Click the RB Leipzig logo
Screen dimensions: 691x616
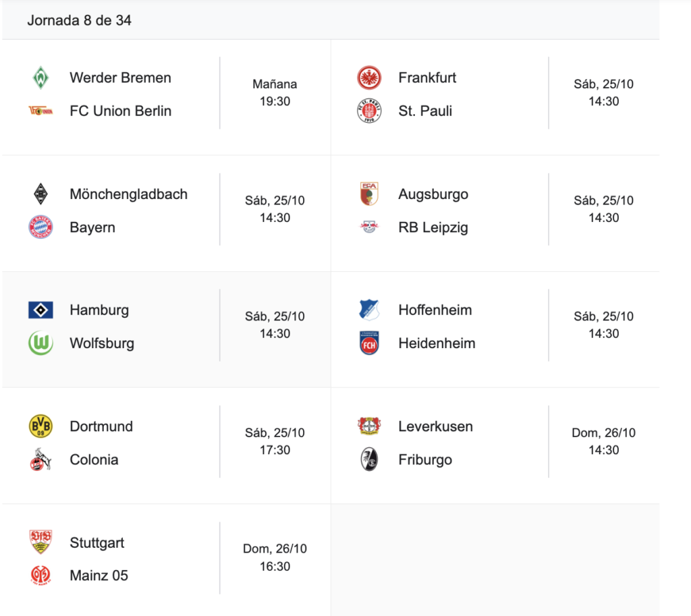point(369,227)
